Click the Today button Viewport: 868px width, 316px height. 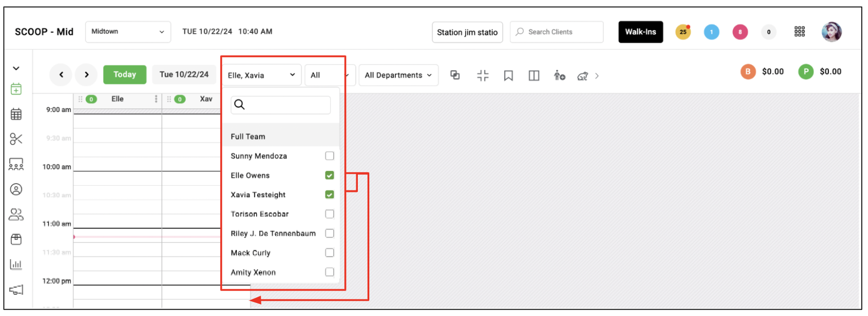pos(125,75)
